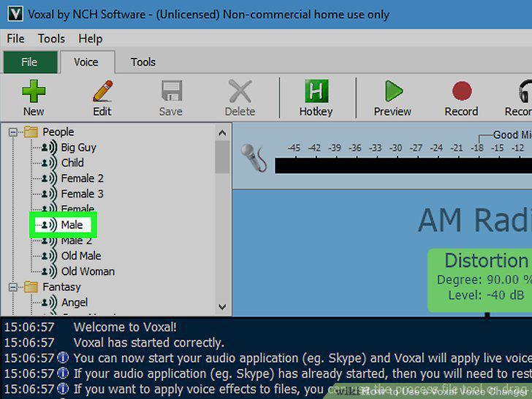The image size is (532, 399).
Task: Click the Delete X icon in toolbar
Action: (240, 91)
